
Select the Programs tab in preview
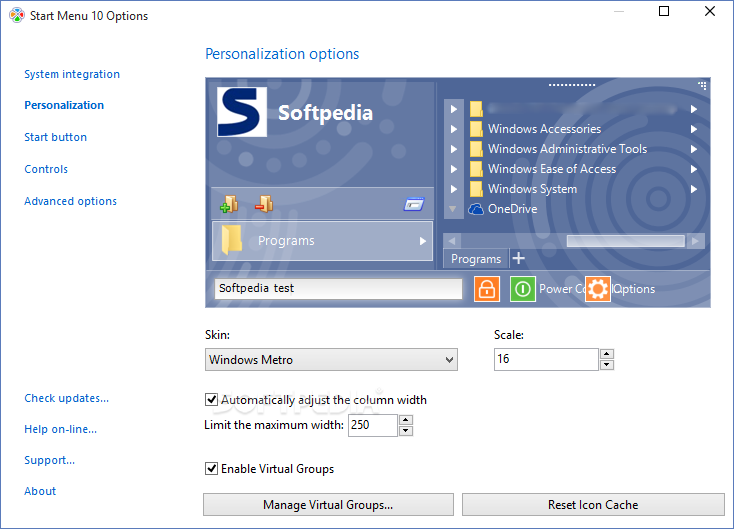(476, 259)
